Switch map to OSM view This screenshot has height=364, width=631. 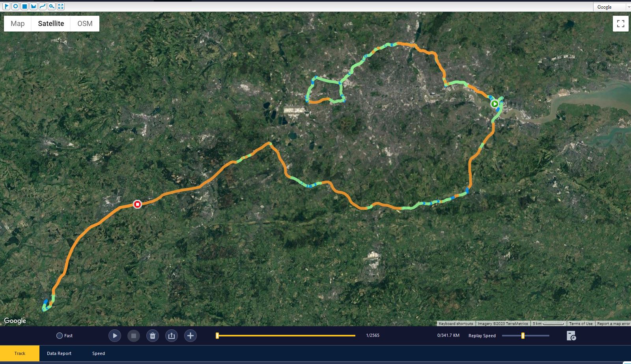85,24
